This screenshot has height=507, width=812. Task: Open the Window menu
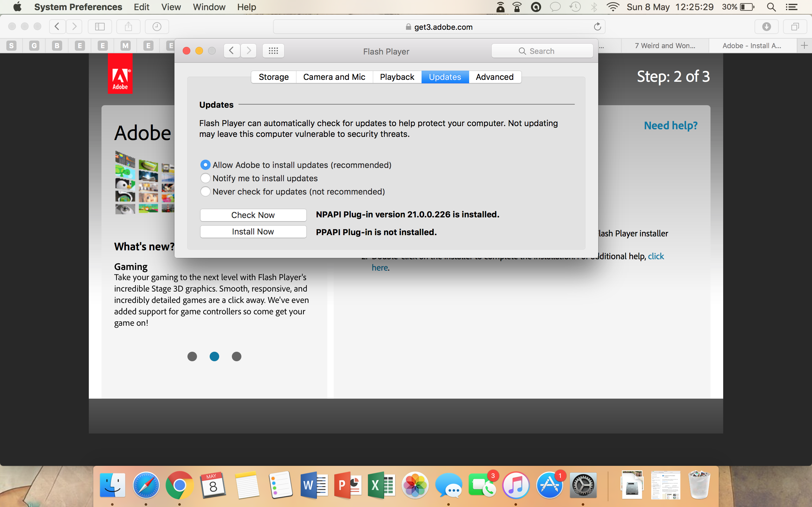point(209,7)
